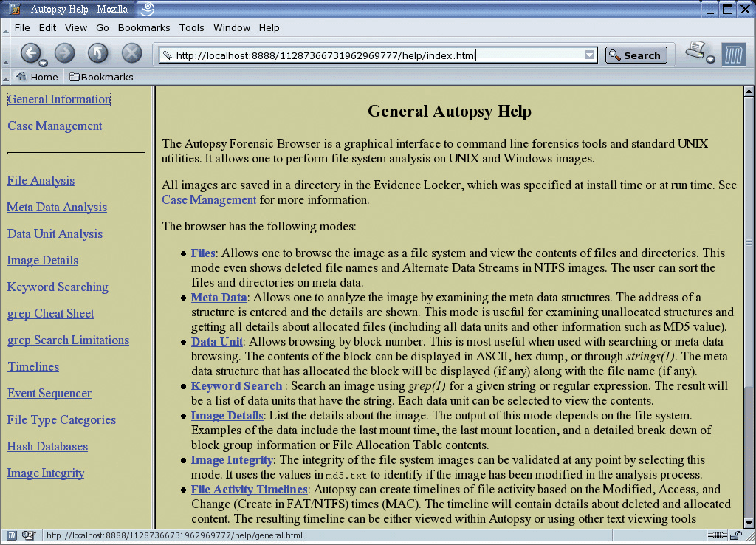
Task: Open Timelines help link
Action: 33,366
